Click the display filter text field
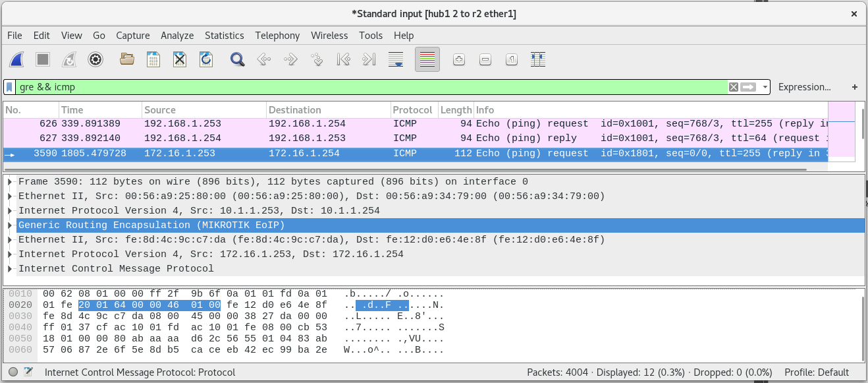This screenshot has width=868, height=383. pyautogui.click(x=372, y=87)
